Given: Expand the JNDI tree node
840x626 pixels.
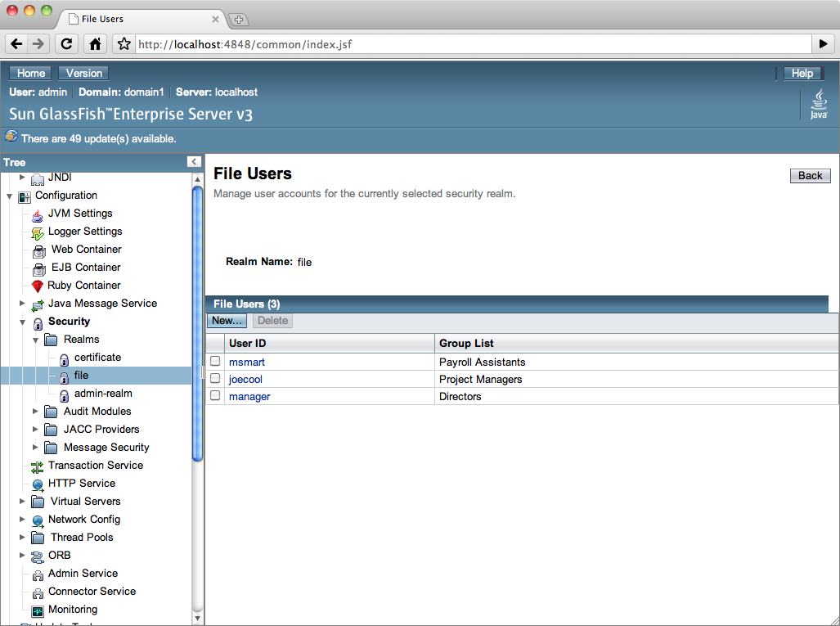Looking at the screenshot, I should (x=22, y=177).
